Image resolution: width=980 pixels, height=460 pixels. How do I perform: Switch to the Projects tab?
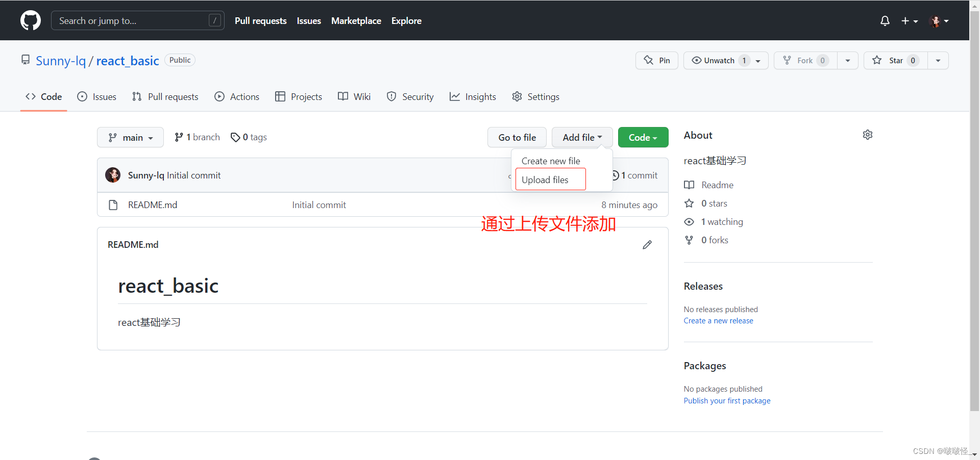click(x=299, y=97)
